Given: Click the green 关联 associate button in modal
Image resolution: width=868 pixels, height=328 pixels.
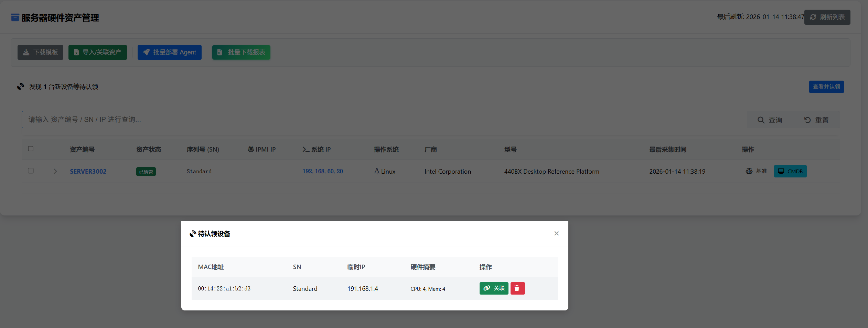Looking at the screenshot, I should tap(494, 288).
